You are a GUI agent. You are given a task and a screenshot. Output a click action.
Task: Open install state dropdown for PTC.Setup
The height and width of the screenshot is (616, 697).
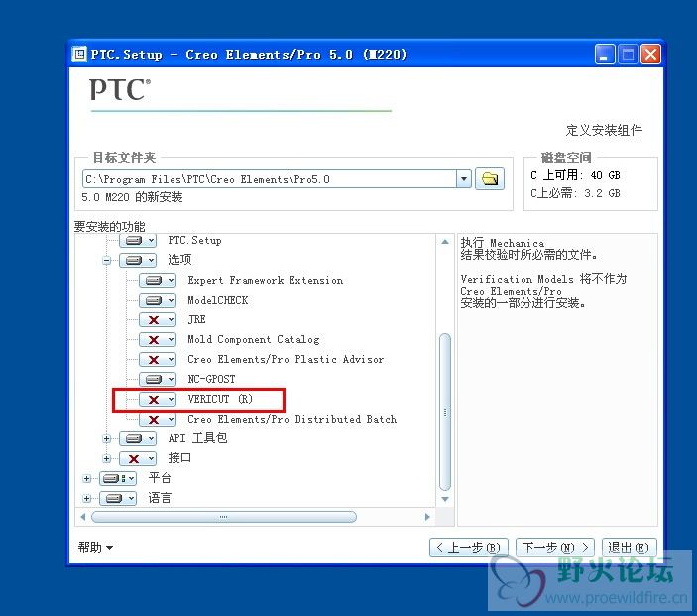click(x=138, y=241)
